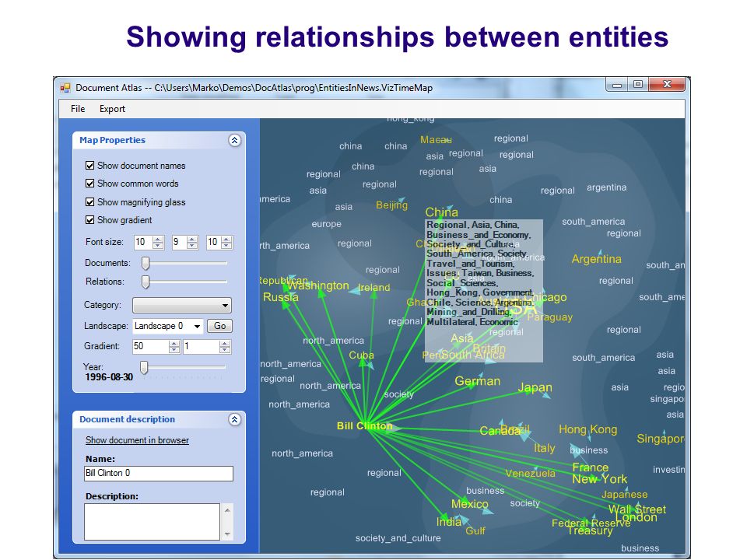The height and width of the screenshot is (560, 747).
Task: Uncheck Show common words
Action: [x=89, y=184]
